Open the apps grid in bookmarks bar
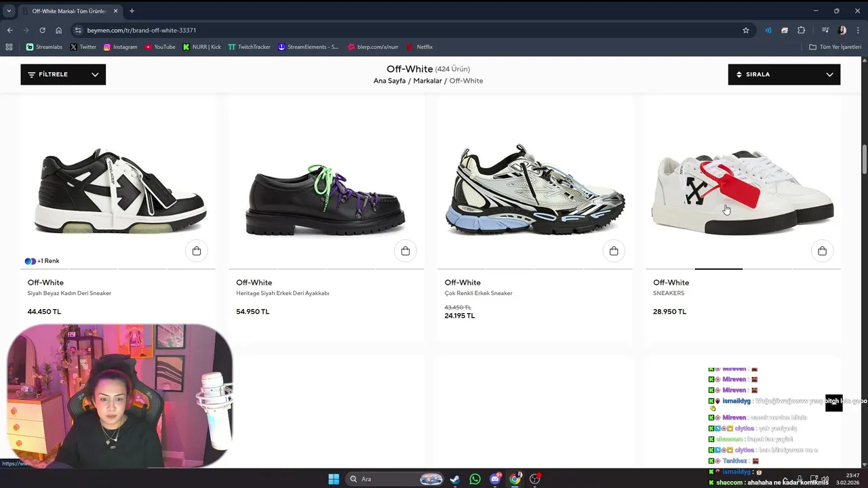868x488 pixels. click(9, 47)
